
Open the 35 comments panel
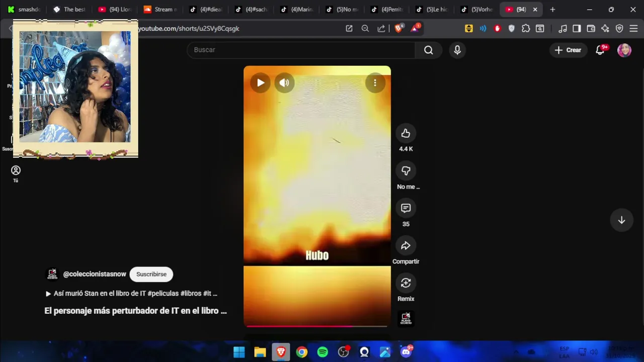[406, 208]
